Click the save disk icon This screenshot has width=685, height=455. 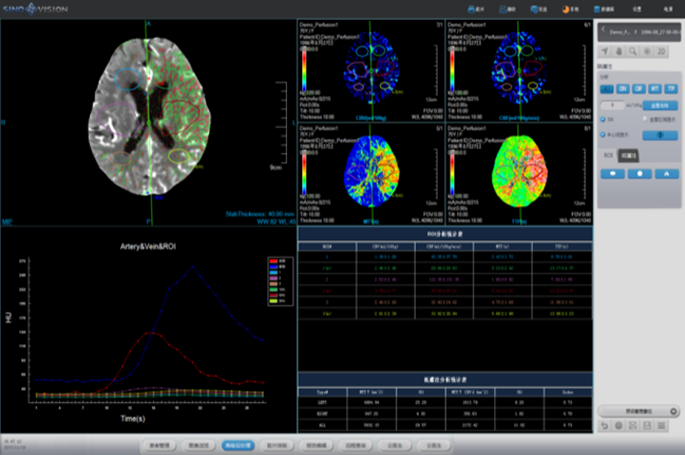648,427
